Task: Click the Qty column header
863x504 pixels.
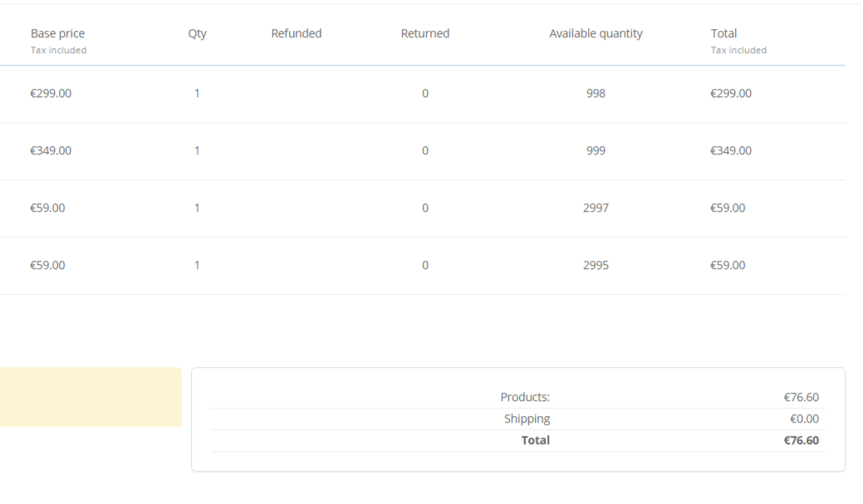Action: 197,34
